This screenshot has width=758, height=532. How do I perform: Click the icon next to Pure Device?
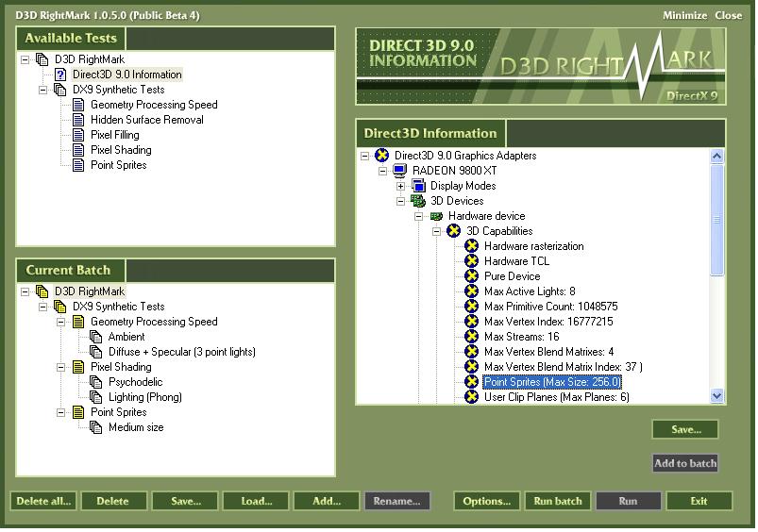coord(471,276)
